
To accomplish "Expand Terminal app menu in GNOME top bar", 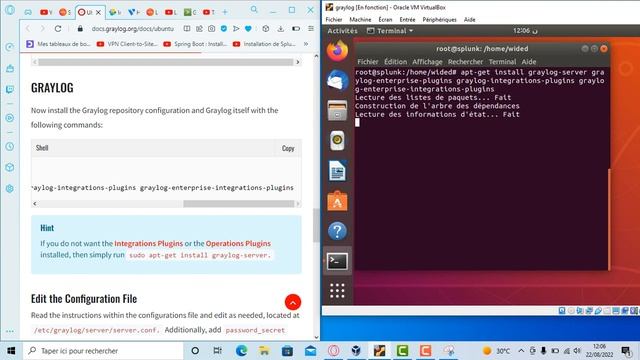I will (x=390, y=31).
